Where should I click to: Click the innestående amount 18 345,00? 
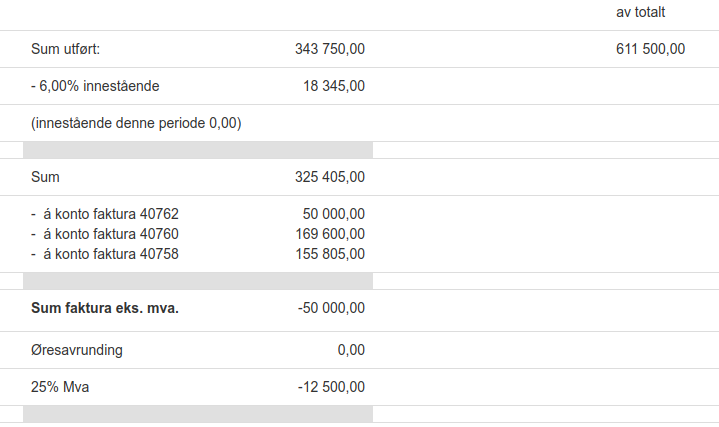pos(334,86)
